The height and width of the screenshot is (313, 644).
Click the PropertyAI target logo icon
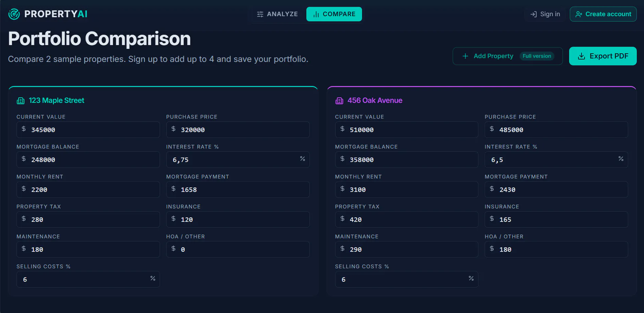tap(14, 14)
